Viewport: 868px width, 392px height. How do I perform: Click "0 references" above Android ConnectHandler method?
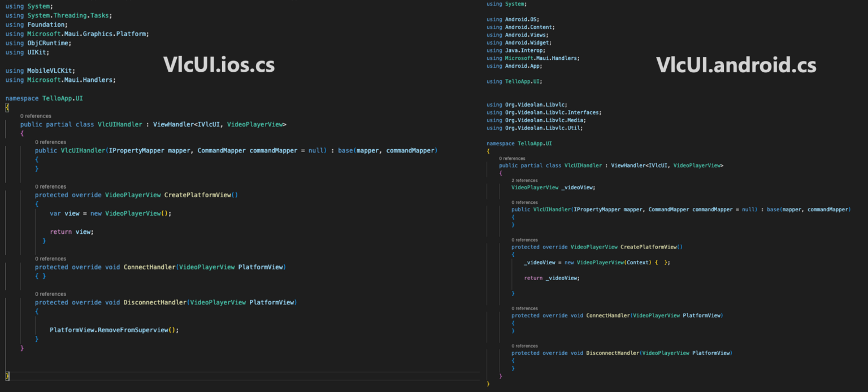(x=524, y=308)
